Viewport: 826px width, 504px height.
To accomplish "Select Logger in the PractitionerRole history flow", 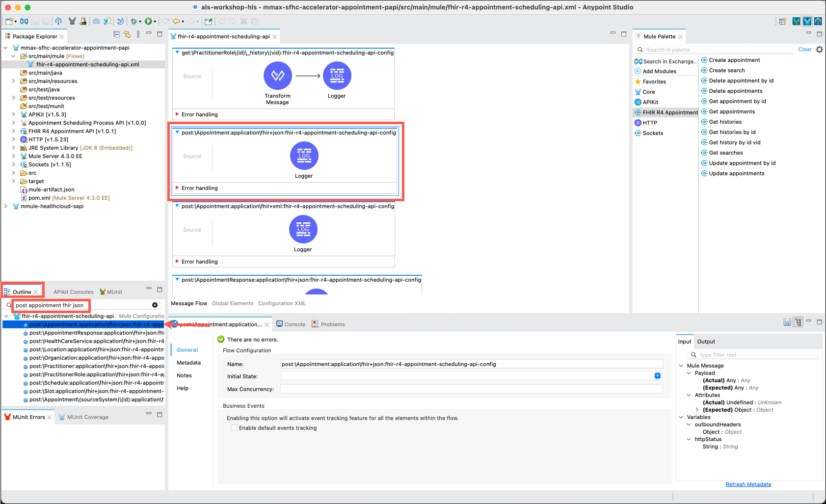I will pos(337,76).
